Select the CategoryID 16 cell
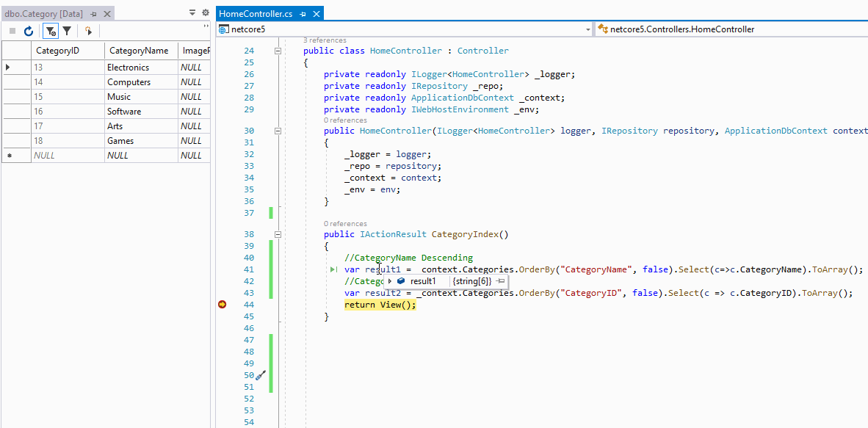868x428 pixels. pos(67,112)
